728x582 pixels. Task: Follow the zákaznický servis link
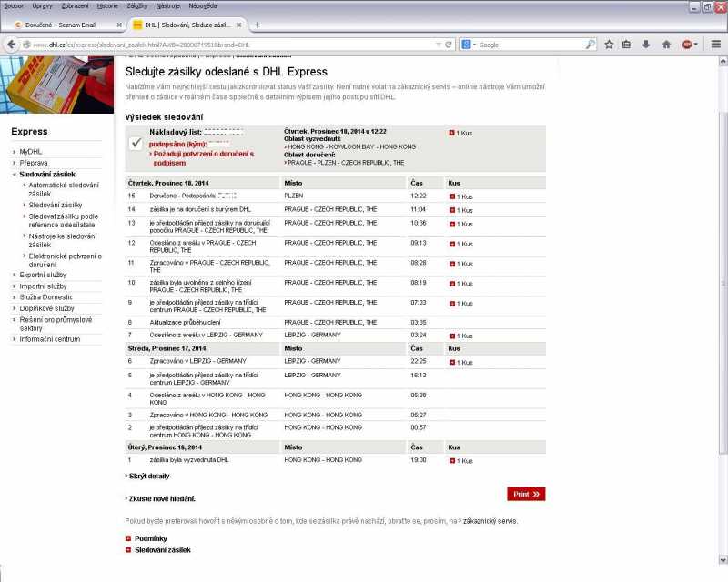tap(490, 521)
